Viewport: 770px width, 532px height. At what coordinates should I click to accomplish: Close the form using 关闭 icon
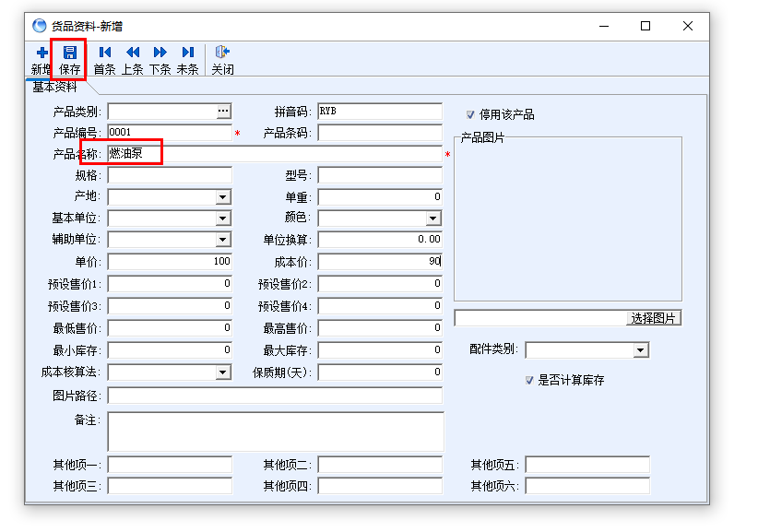222,59
